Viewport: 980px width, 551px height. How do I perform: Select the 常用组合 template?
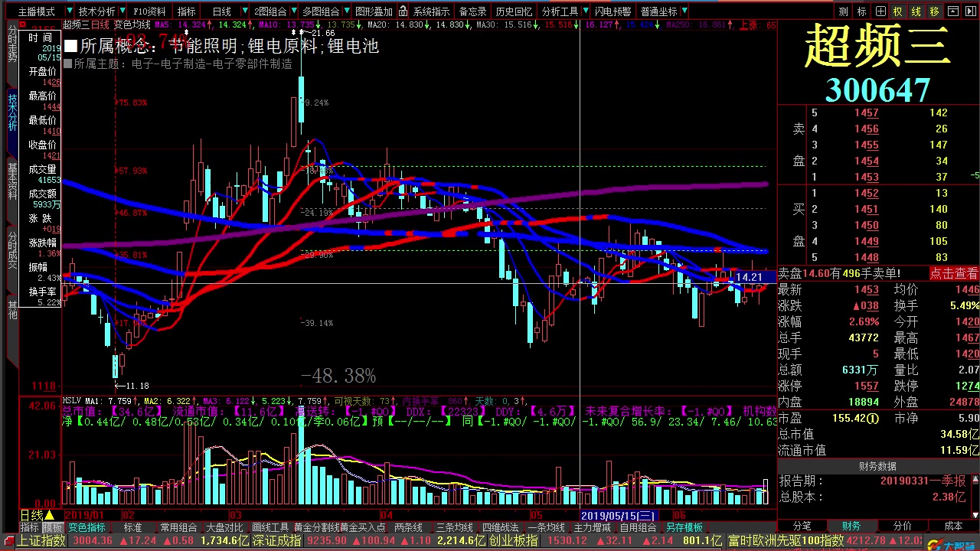click(179, 527)
